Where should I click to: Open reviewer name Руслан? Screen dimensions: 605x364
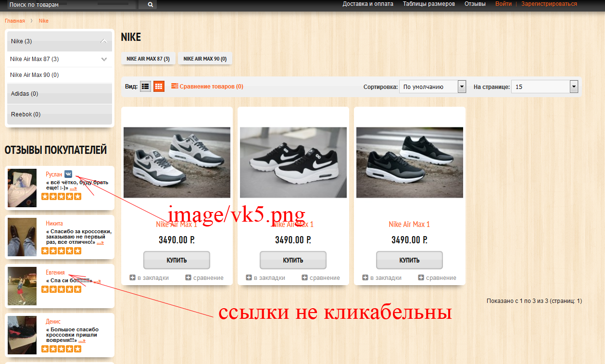pos(54,175)
